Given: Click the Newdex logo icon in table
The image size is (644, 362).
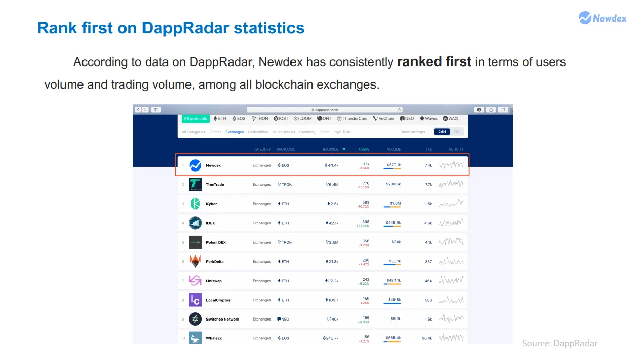Looking at the screenshot, I should point(195,165).
